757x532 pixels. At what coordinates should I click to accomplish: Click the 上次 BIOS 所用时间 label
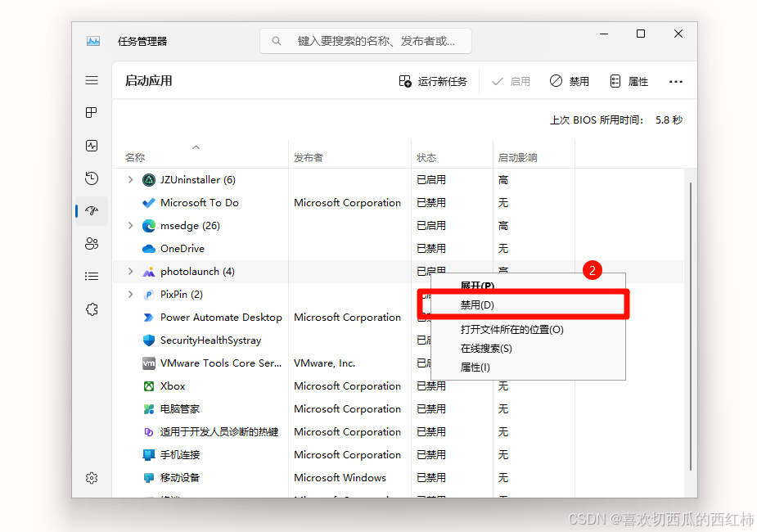(597, 120)
